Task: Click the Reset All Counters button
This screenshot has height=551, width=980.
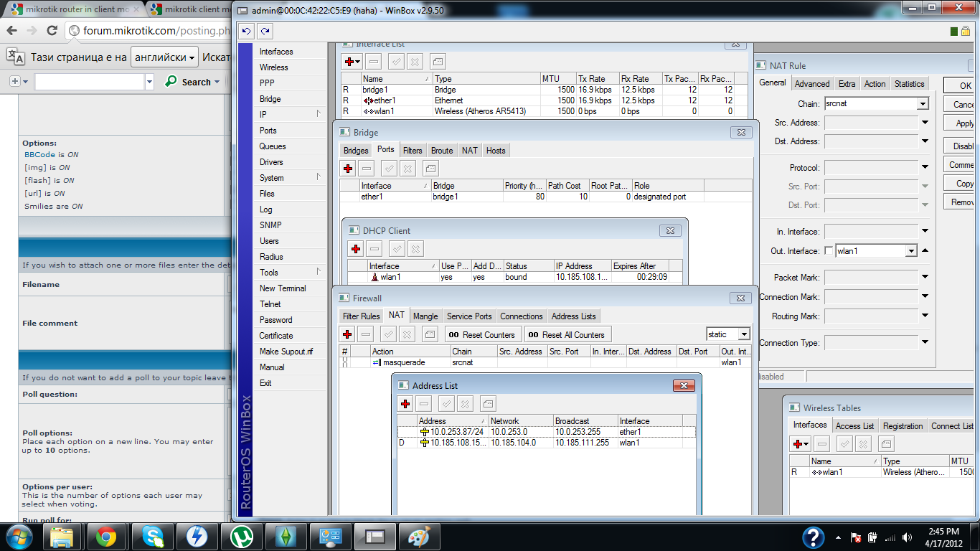Action: coord(567,335)
